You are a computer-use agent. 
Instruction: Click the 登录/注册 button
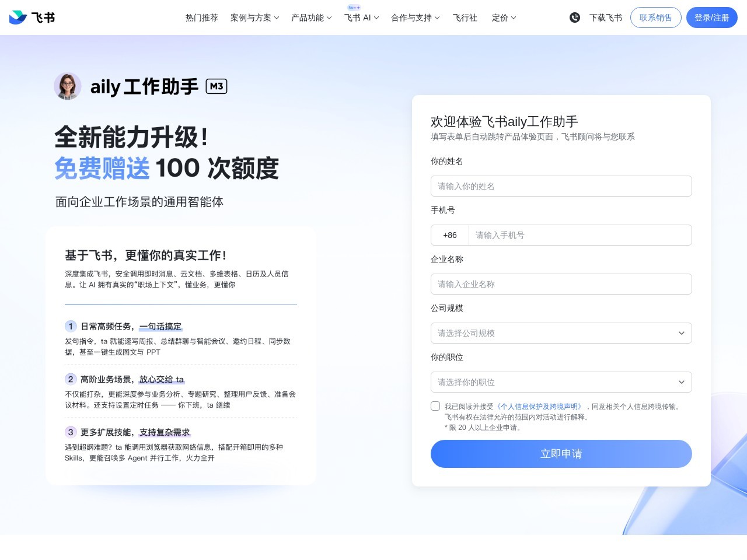[x=712, y=17]
